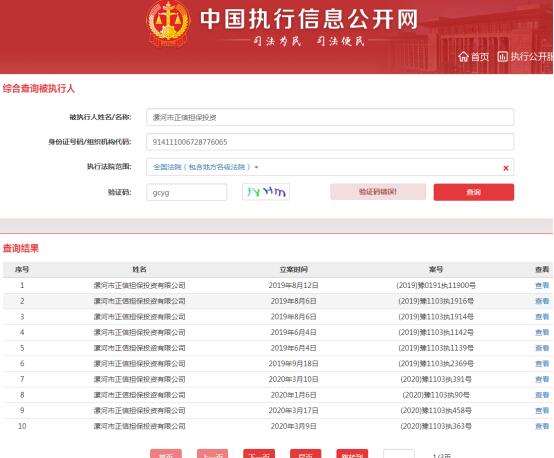
Task: Click 查看 for row 1 case 11900号
Action: coord(542,286)
